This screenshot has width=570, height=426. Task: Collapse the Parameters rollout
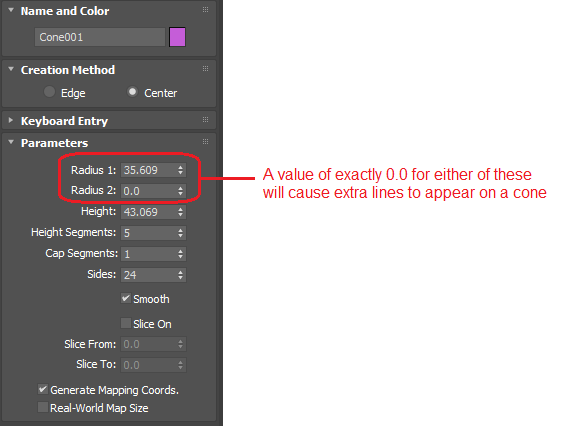point(11,142)
